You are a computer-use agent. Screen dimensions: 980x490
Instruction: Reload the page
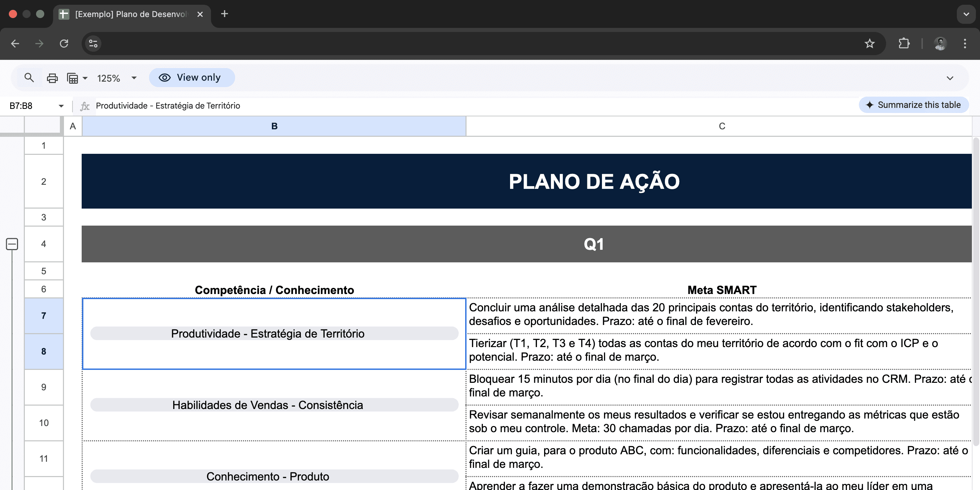click(x=64, y=43)
